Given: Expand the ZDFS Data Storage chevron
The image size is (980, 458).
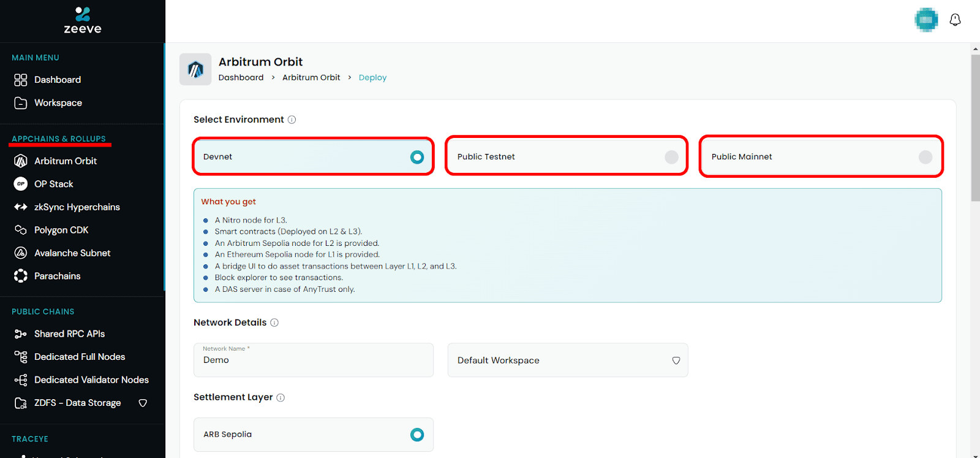Looking at the screenshot, I should tap(143, 403).
